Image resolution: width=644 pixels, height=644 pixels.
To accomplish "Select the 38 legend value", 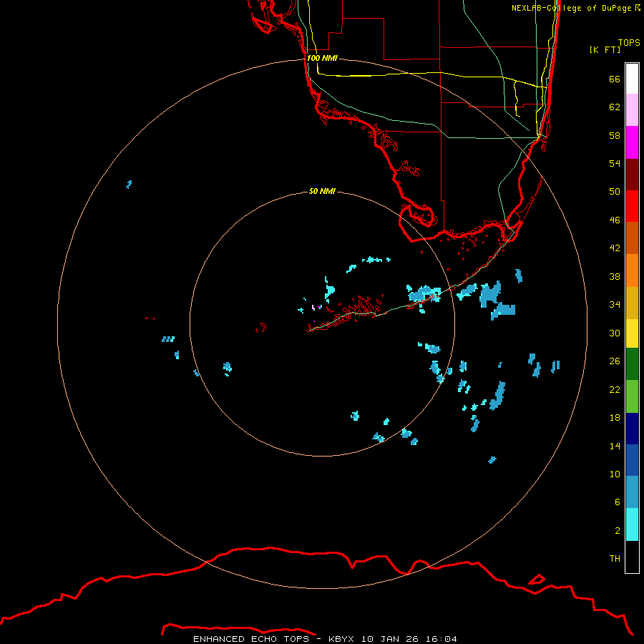I will 615,276.
